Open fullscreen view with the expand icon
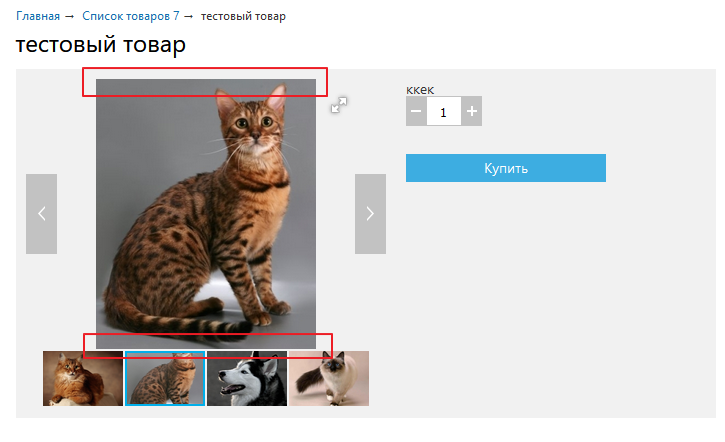The height and width of the screenshot is (442, 725). 339,105
